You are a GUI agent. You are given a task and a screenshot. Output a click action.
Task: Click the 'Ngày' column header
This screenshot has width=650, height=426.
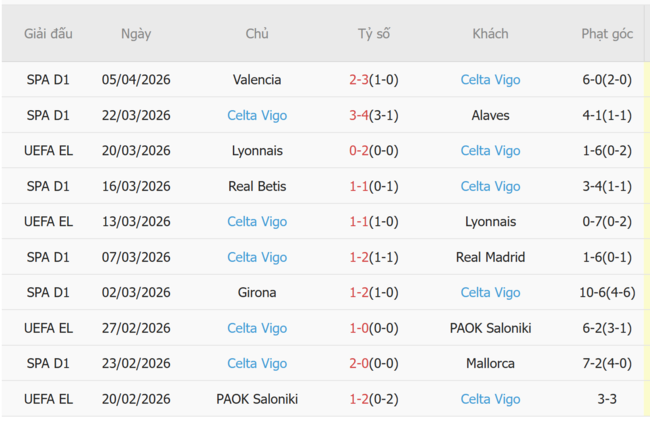(x=136, y=34)
